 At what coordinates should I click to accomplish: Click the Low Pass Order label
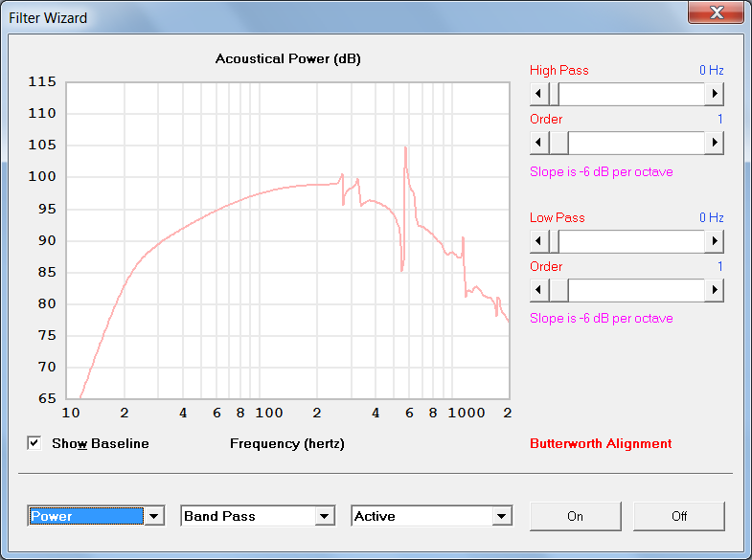[546, 267]
